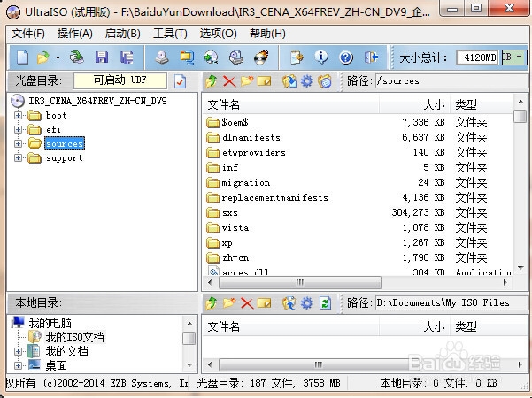Click the Make CD/DVD image icon
Viewport: 532px width, 398px height.
coord(162,57)
